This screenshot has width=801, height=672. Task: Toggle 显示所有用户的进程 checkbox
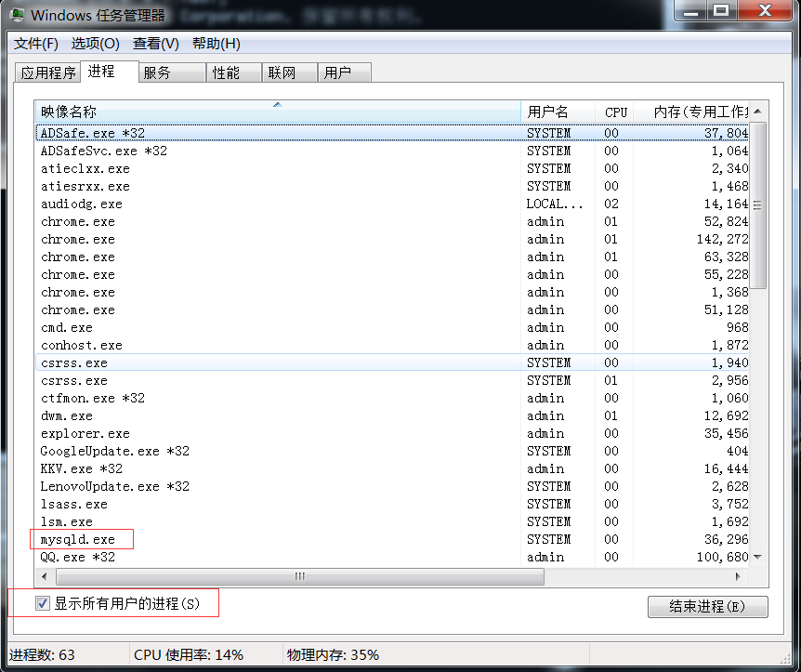[x=42, y=602]
